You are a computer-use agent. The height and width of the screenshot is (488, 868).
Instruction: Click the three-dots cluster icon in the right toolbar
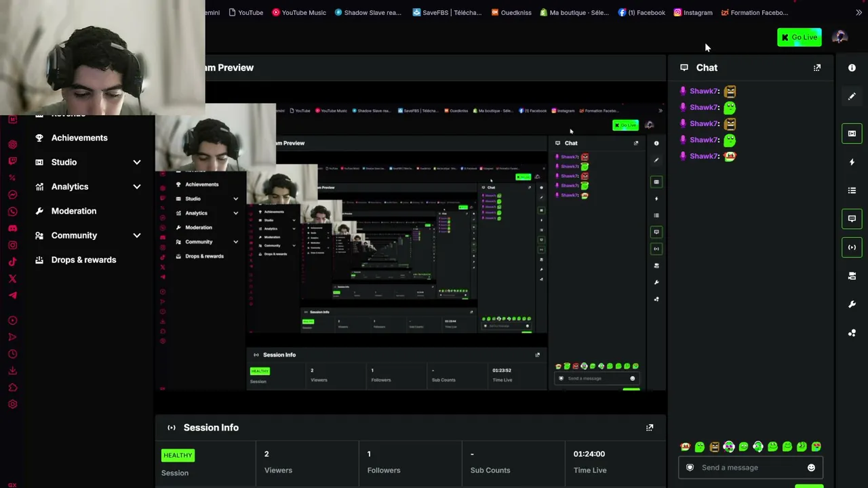[x=852, y=333]
